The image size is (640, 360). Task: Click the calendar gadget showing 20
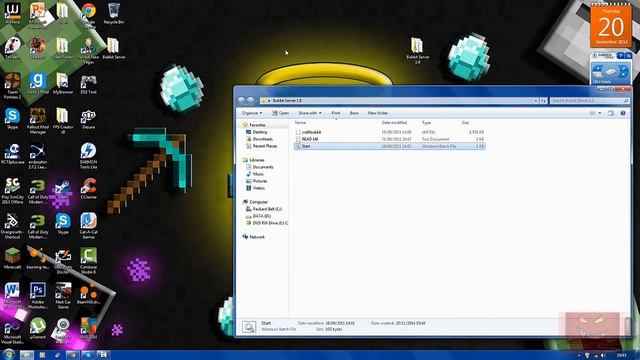(x=611, y=25)
